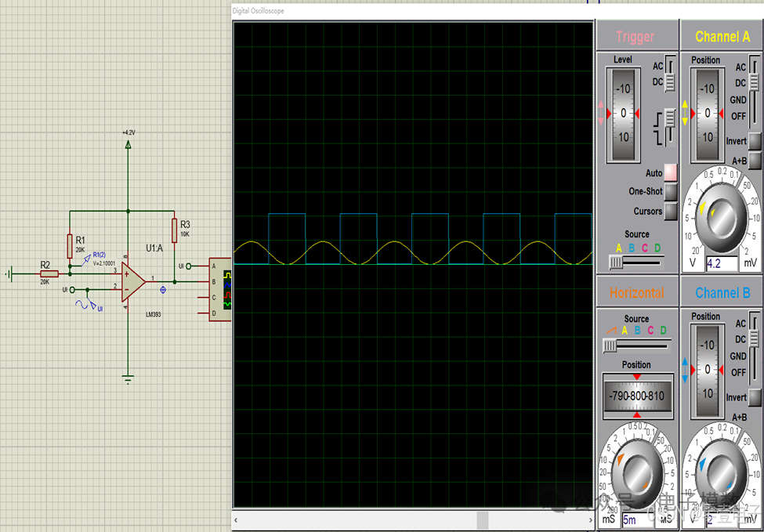The image size is (764, 532).
Task: Click the Horizontal 5m timebase field
Action: point(635,520)
